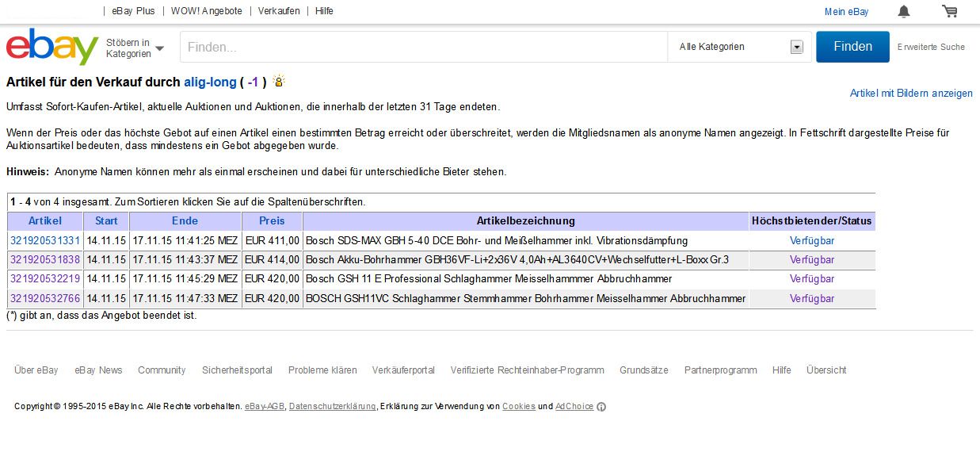Open WOW! Angebote in top menu
This screenshot has width=980, height=452.
207,11
